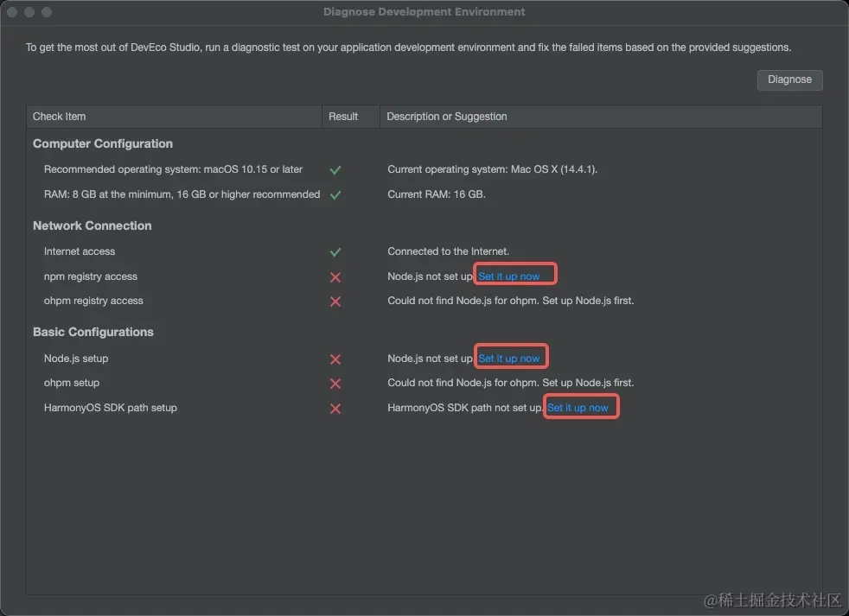The image size is (849, 616).
Task: Click the Check Item column header
Action: (x=59, y=117)
